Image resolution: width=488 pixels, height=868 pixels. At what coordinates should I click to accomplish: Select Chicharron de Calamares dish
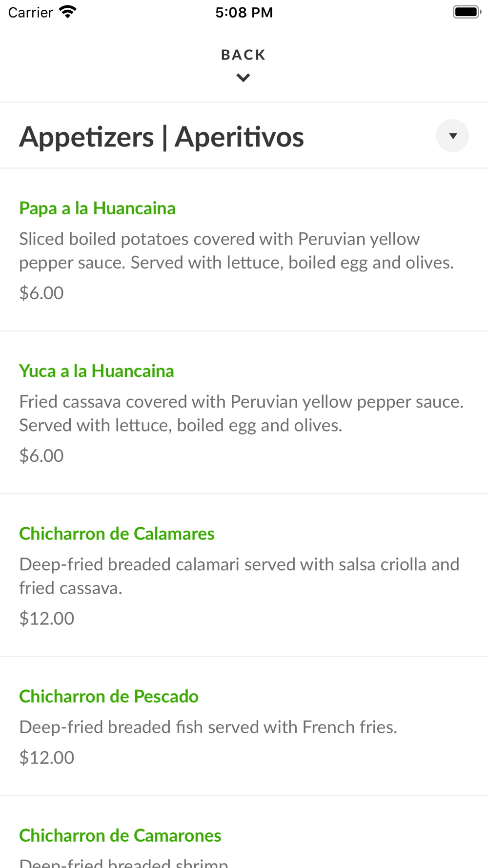117,534
